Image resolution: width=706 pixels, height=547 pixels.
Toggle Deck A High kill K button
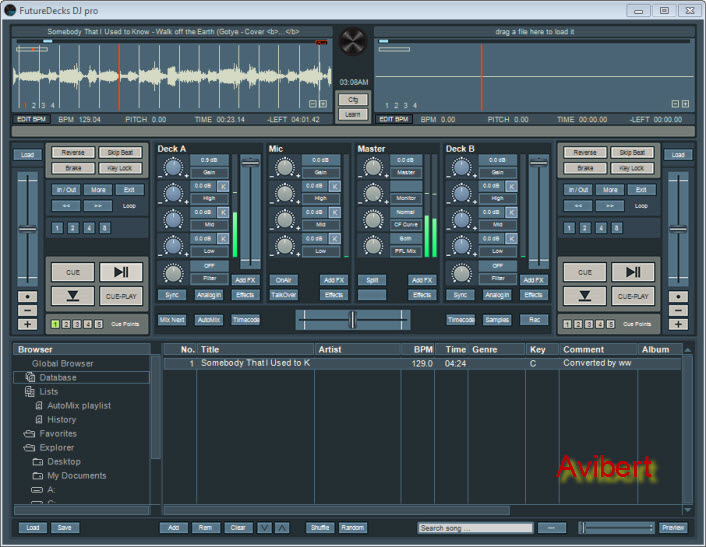tap(223, 186)
